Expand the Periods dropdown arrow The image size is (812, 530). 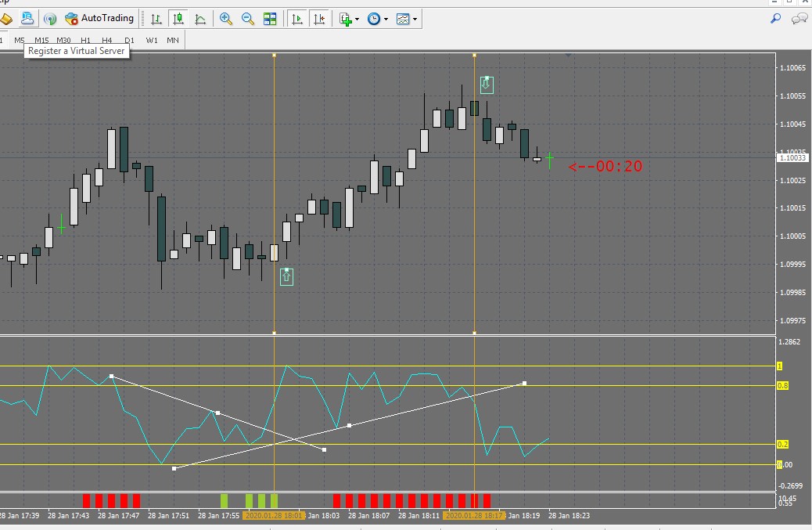coord(386,19)
